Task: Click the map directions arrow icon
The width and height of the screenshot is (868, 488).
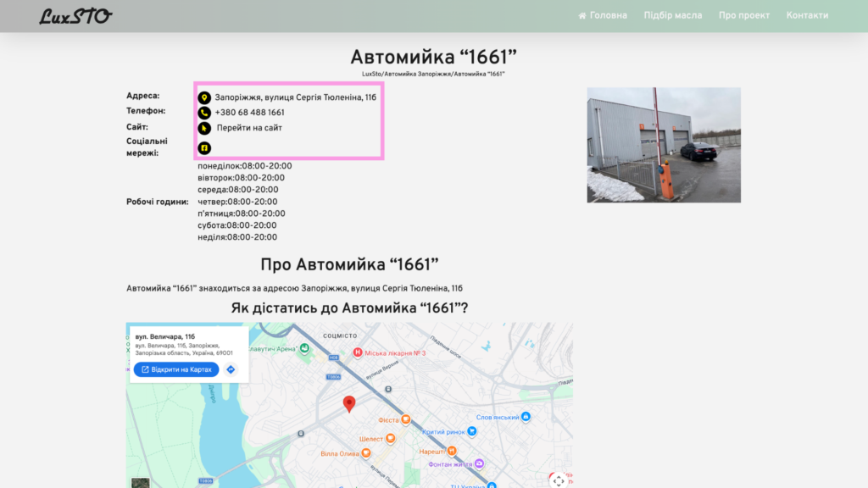Action: coord(231,369)
